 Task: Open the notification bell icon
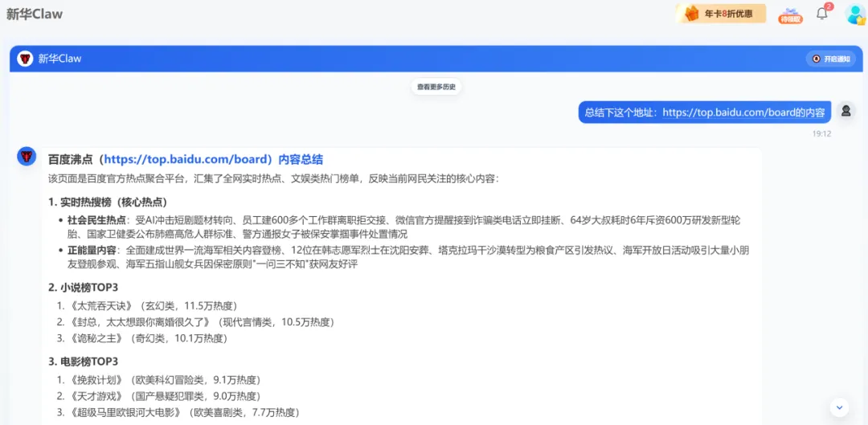tap(822, 14)
